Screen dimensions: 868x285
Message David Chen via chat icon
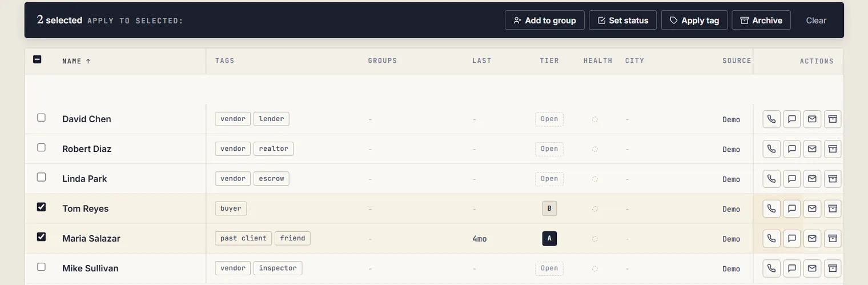pyautogui.click(x=792, y=119)
